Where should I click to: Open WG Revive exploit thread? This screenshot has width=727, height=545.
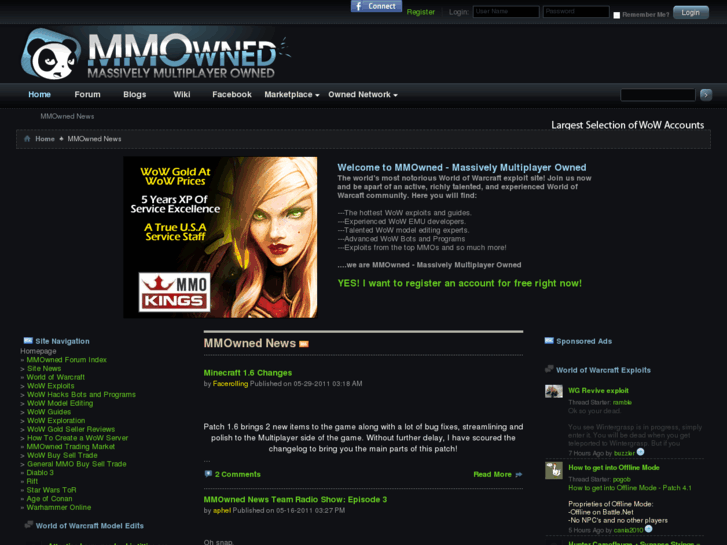(x=598, y=391)
